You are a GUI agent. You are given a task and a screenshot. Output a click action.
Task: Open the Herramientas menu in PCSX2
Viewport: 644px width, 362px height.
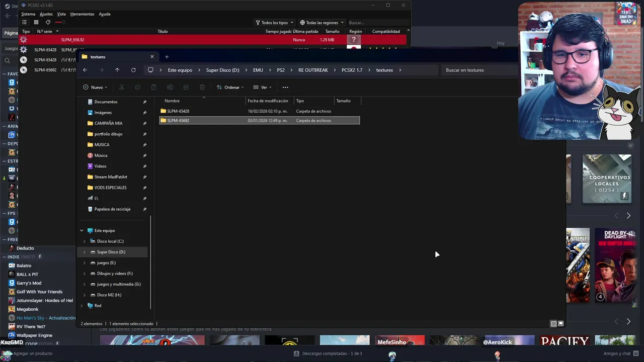[x=82, y=14]
